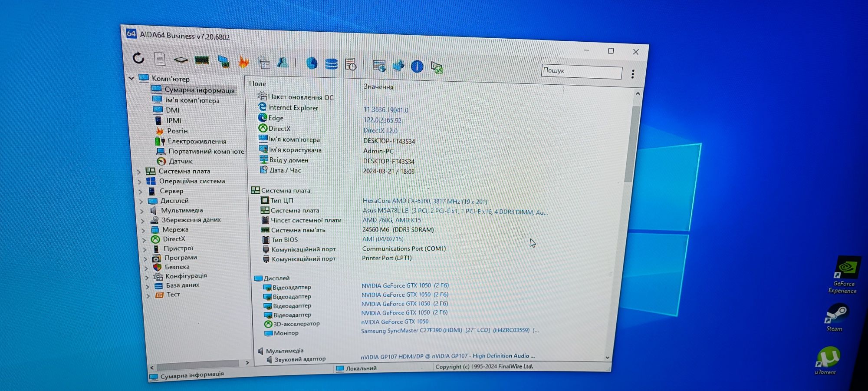Click the user silhouette toolbar icon

pyautogui.click(x=283, y=63)
